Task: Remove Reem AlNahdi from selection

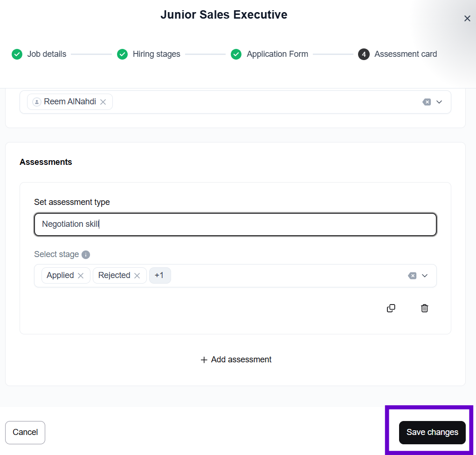Action: [103, 102]
